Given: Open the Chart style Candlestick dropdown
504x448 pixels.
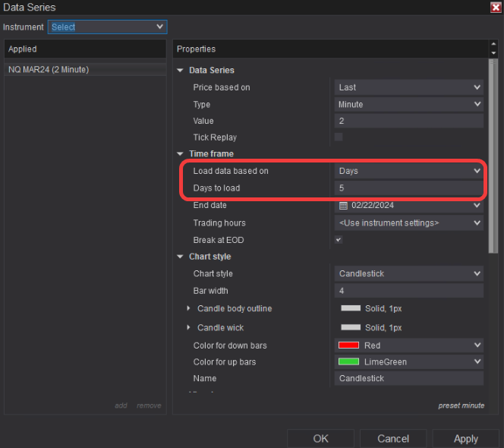Looking at the screenshot, I should 408,273.
